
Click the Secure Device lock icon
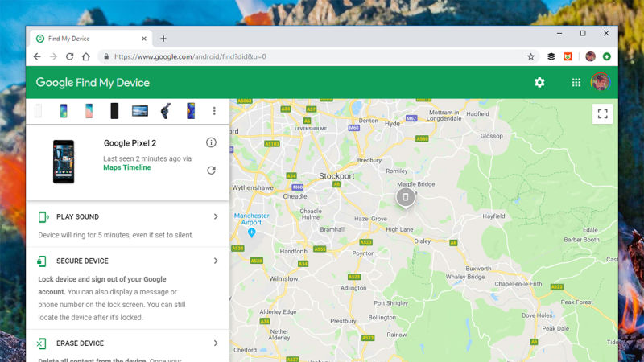tap(42, 261)
